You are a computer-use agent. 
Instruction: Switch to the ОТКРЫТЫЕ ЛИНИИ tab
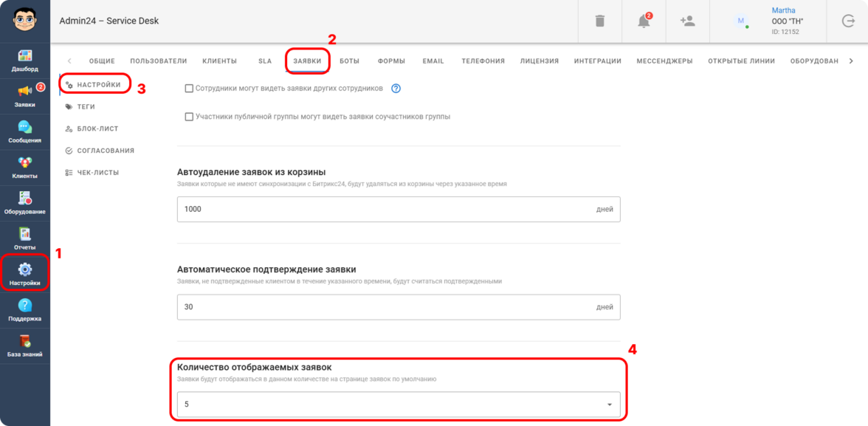point(741,61)
